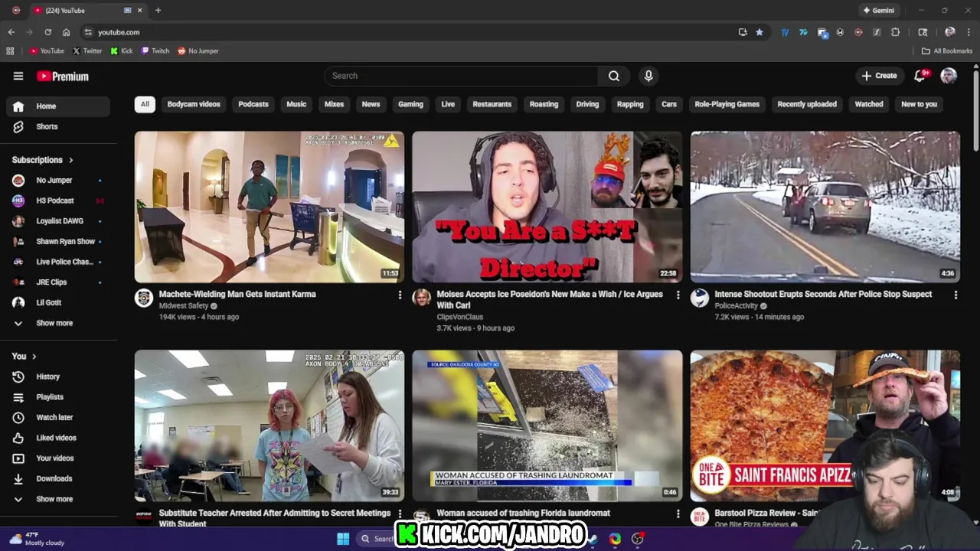The height and width of the screenshot is (551, 980).
Task: Expand the Subscriptions section
Action: tap(43, 160)
